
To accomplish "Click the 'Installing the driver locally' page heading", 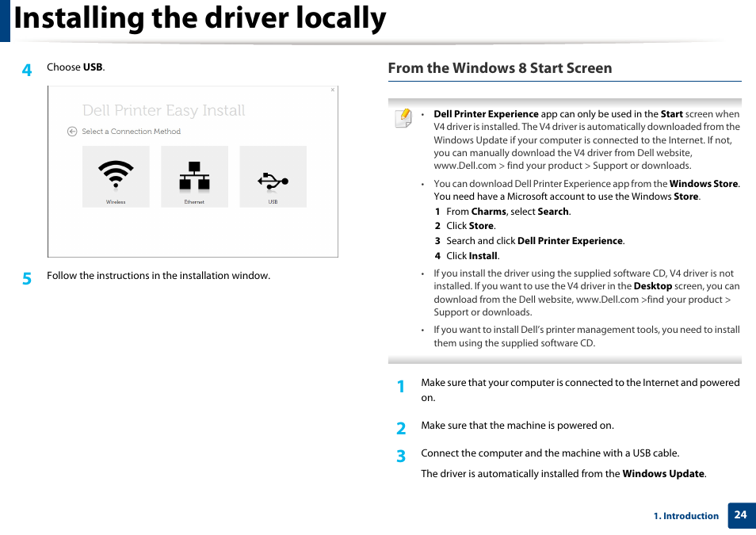I will (200, 19).
